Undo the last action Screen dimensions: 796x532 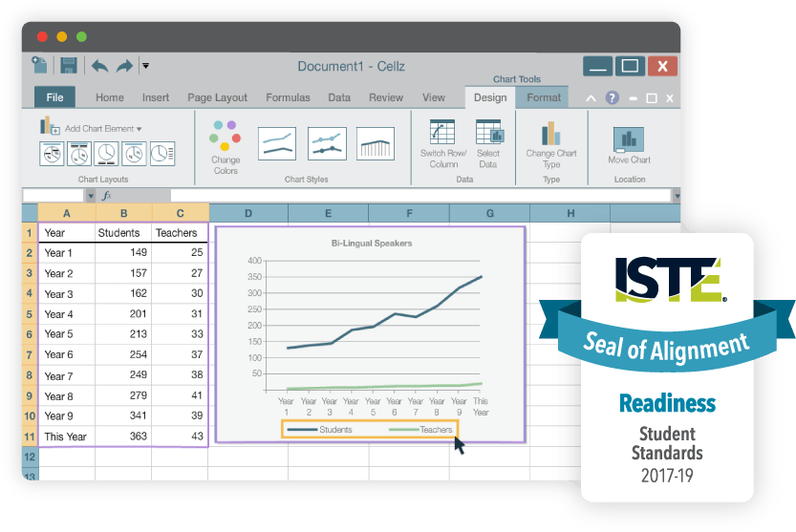tap(100, 66)
